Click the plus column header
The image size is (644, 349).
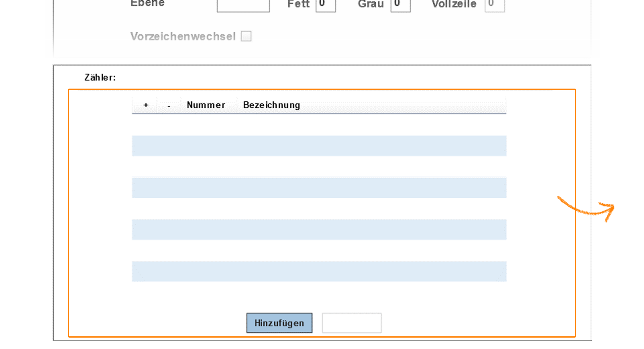tap(146, 105)
